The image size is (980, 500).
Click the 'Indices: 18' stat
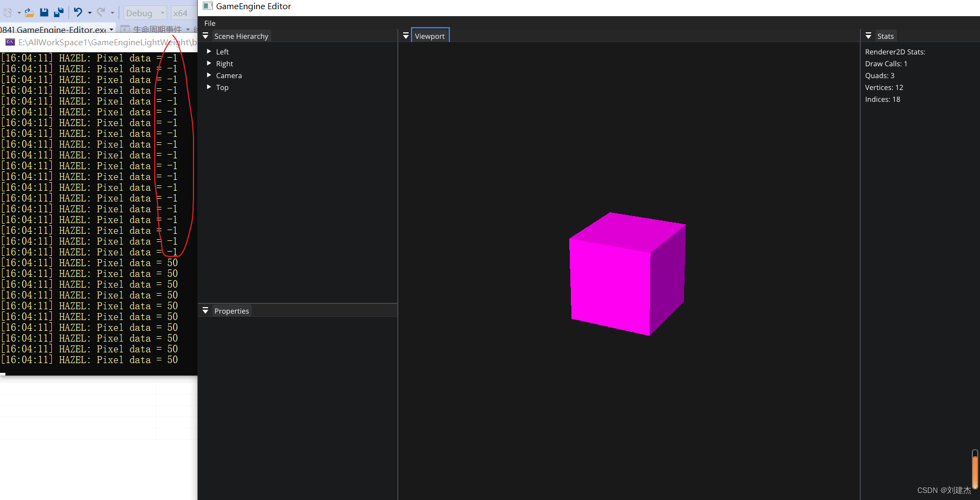pos(882,99)
